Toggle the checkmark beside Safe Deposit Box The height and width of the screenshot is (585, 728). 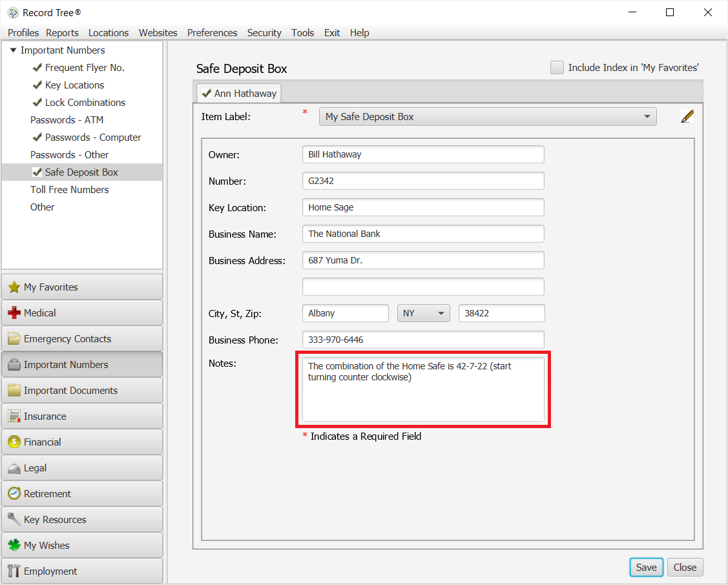pyautogui.click(x=37, y=172)
